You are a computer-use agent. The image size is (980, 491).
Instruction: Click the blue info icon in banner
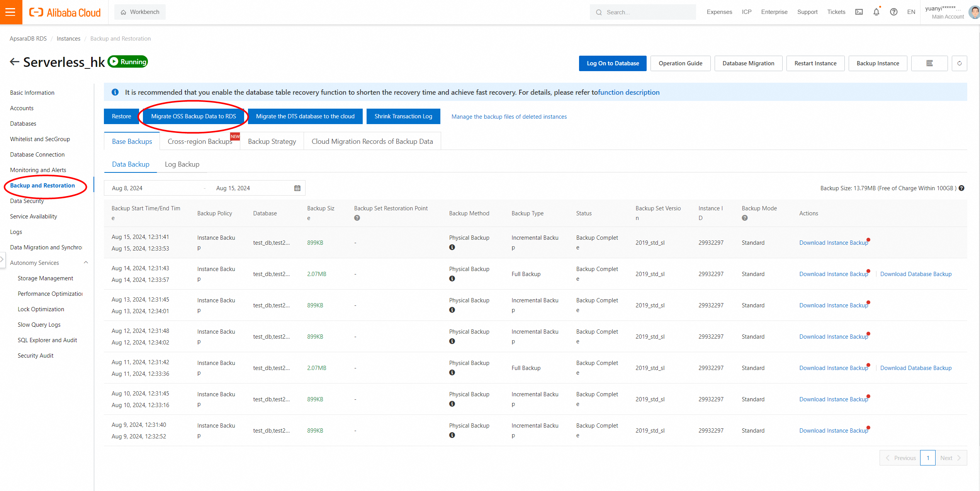click(x=115, y=92)
